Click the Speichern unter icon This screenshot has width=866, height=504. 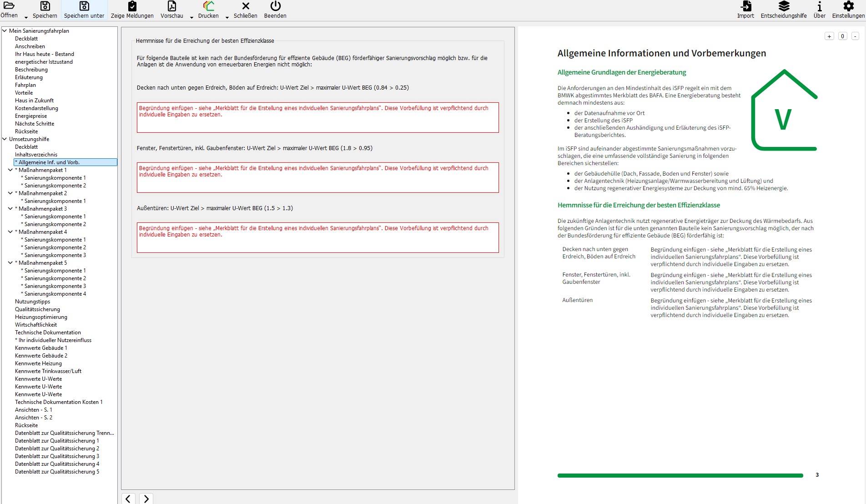[84, 6]
